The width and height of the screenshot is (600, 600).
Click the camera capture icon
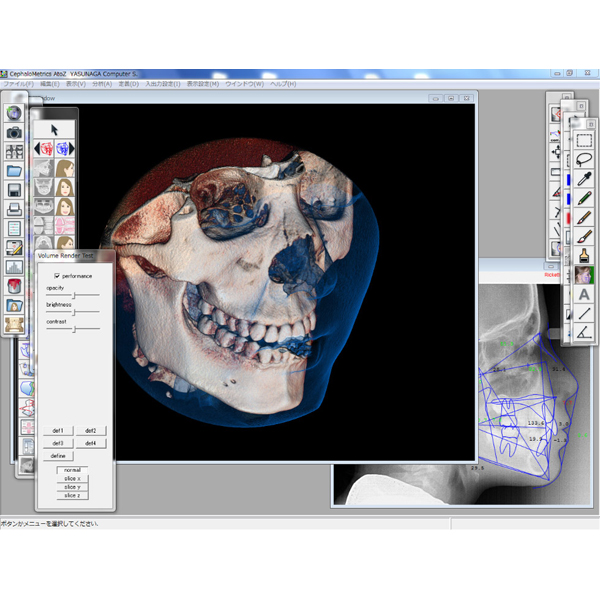point(14,133)
